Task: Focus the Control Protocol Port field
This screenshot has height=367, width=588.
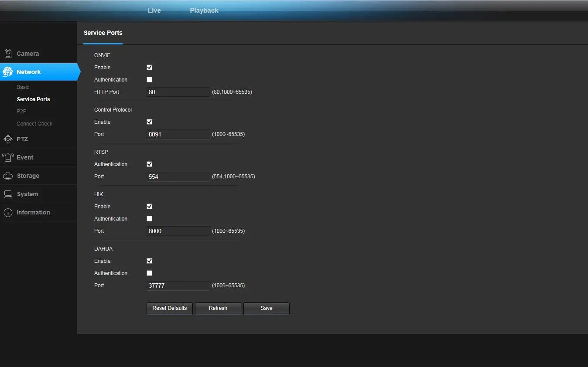Action: (178, 134)
